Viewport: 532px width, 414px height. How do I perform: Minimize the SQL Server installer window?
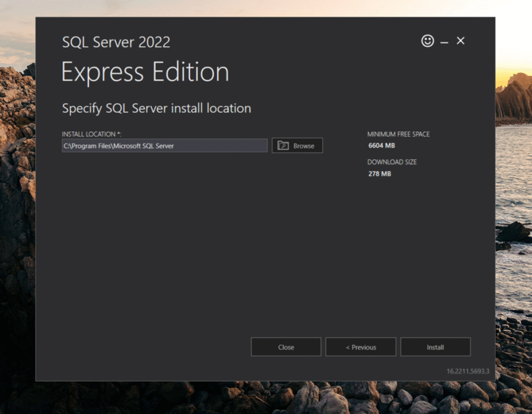(444, 40)
